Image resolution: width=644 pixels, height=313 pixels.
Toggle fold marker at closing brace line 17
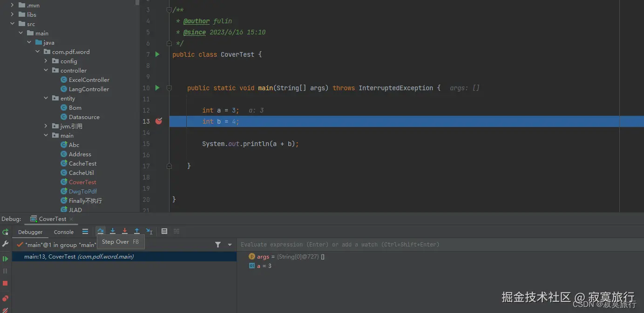coord(169,166)
